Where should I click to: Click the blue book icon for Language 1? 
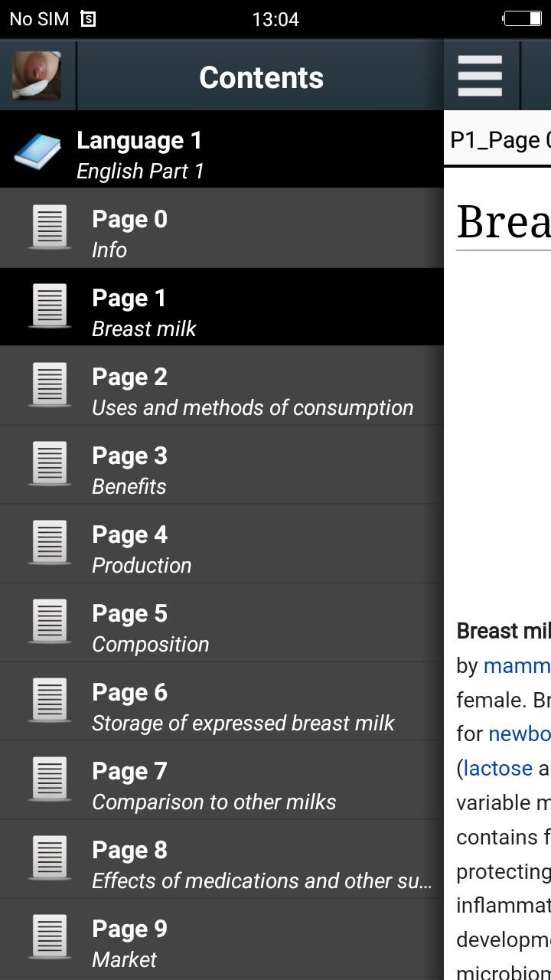pyautogui.click(x=37, y=152)
